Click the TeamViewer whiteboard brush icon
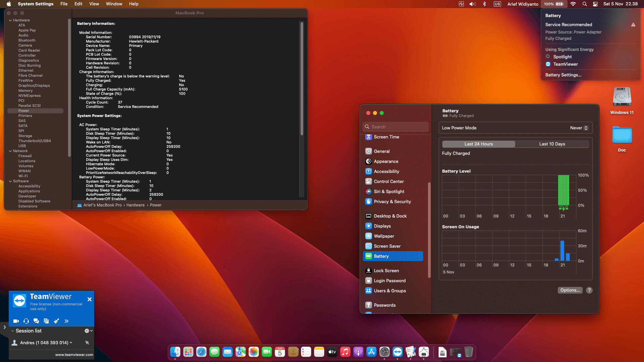The height and width of the screenshot is (362, 644). click(x=56, y=321)
